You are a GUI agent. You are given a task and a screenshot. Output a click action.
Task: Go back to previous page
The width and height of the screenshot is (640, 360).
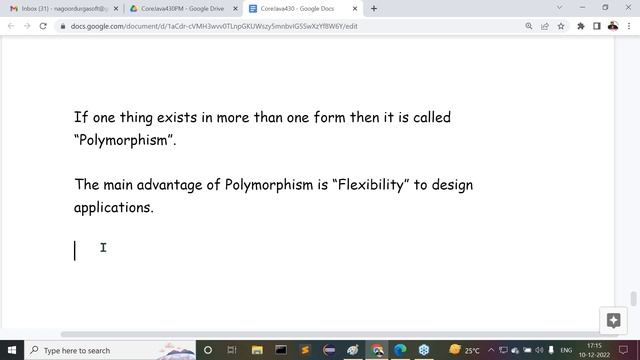coord(11,26)
